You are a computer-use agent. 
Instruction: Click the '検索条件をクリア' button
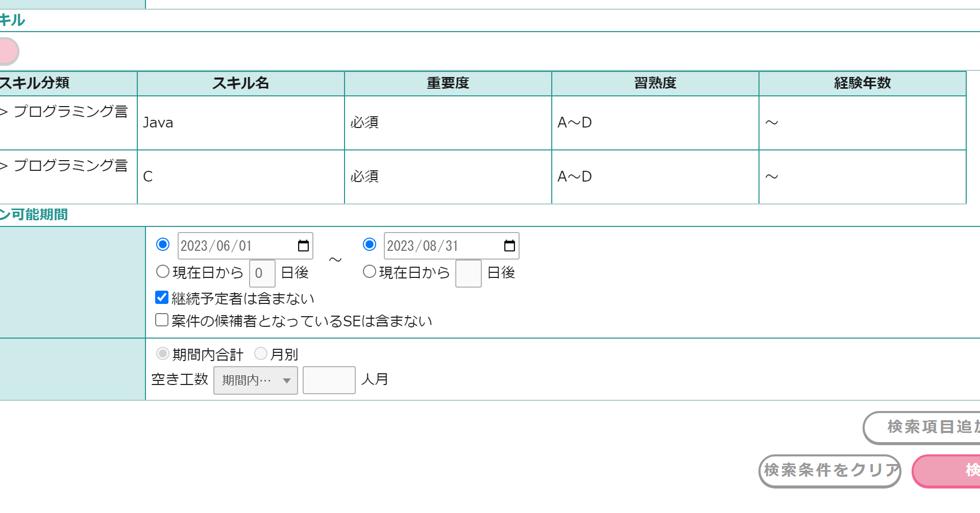(x=830, y=471)
